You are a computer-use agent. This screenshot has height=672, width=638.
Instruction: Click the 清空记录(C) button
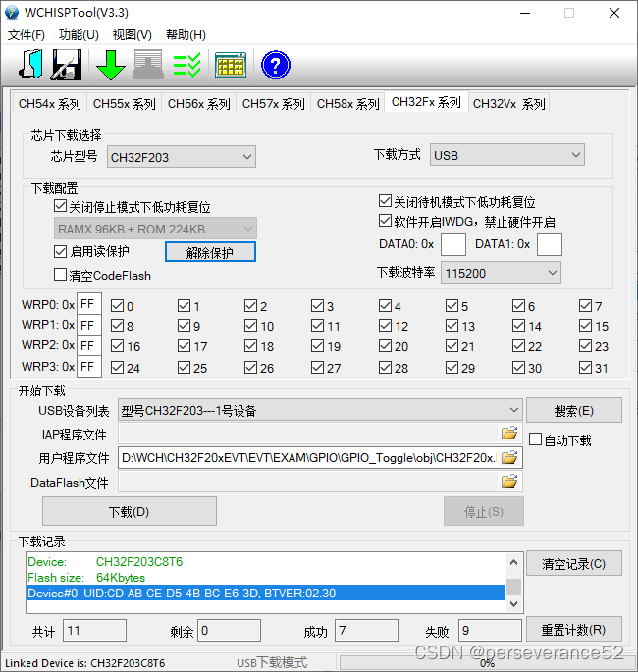click(573, 563)
